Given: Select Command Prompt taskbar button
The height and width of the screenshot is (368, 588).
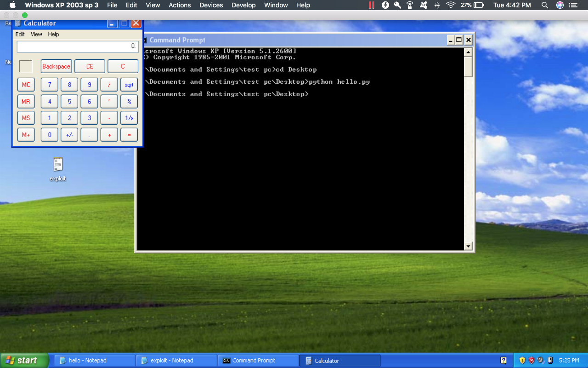Looking at the screenshot, I should click(259, 361).
